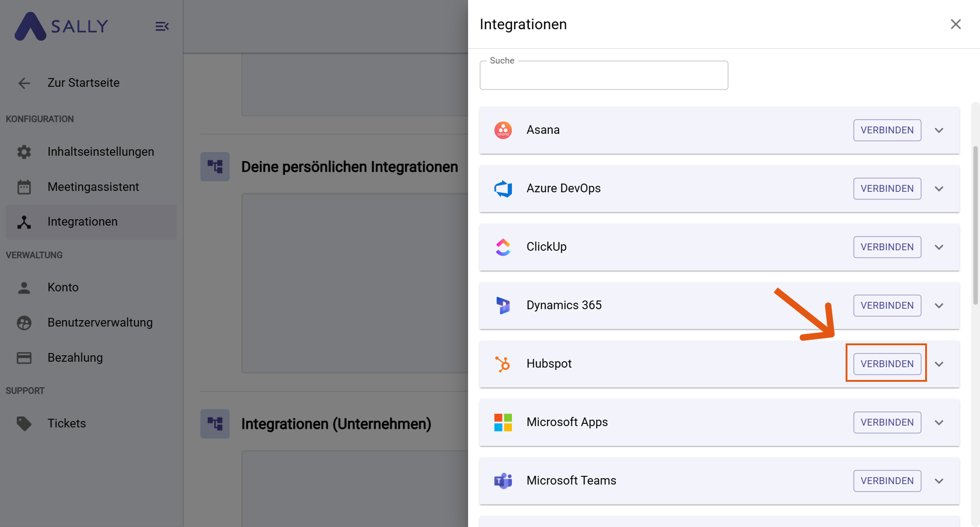Click the Microsoft Apps logo icon
This screenshot has height=527, width=980.
(x=503, y=422)
